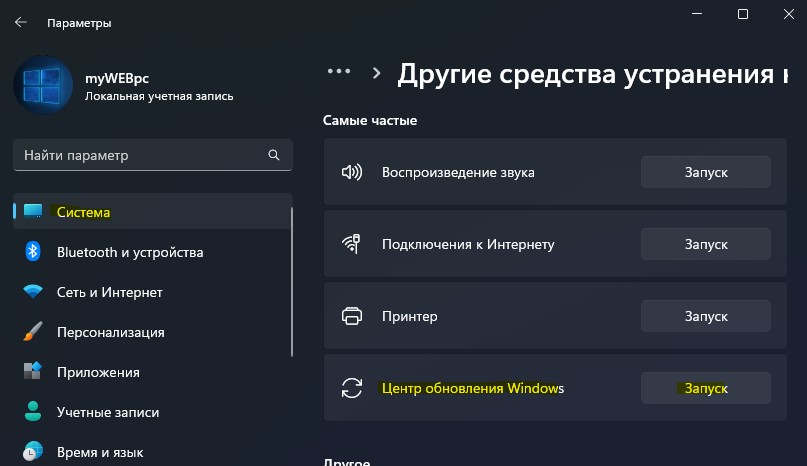Click the Windows Update refresh icon
Image resolution: width=807 pixels, height=466 pixels.
pos(352,388)
